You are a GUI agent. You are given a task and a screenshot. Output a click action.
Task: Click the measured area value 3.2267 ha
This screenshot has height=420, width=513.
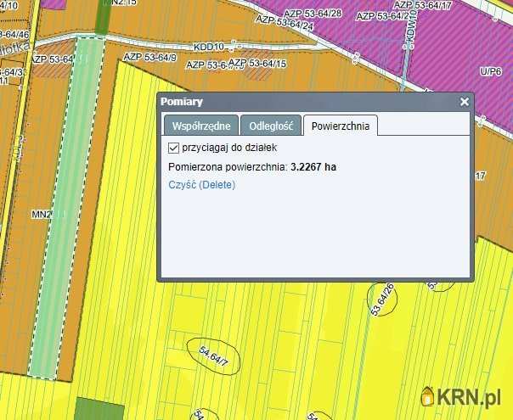point(313,167)
